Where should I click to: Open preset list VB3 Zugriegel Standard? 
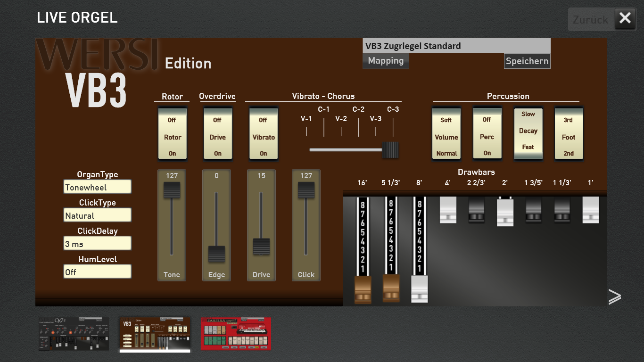point(456,46)
